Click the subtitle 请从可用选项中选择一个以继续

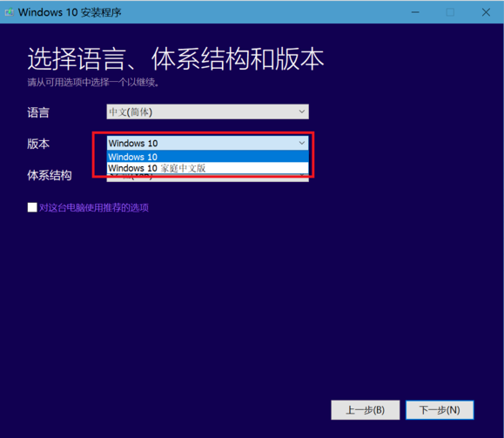(93, 83)
